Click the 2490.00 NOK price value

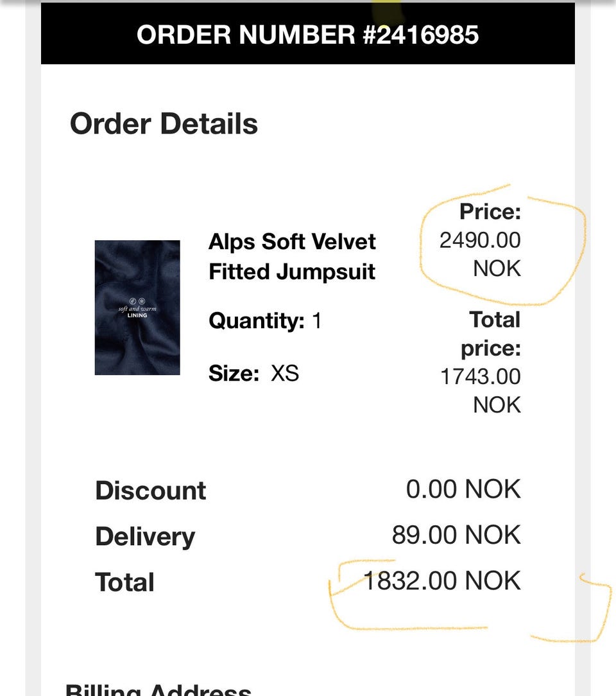[480, 241]
